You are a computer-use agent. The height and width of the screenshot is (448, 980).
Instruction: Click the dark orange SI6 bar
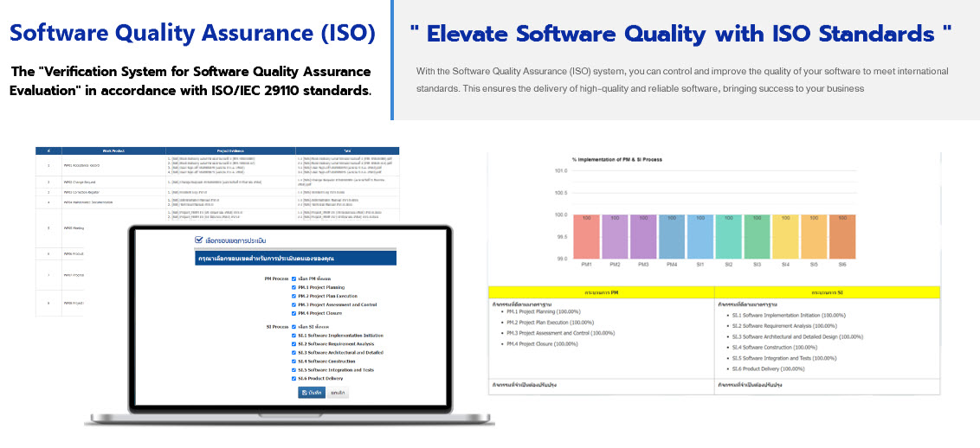point(842,236)
